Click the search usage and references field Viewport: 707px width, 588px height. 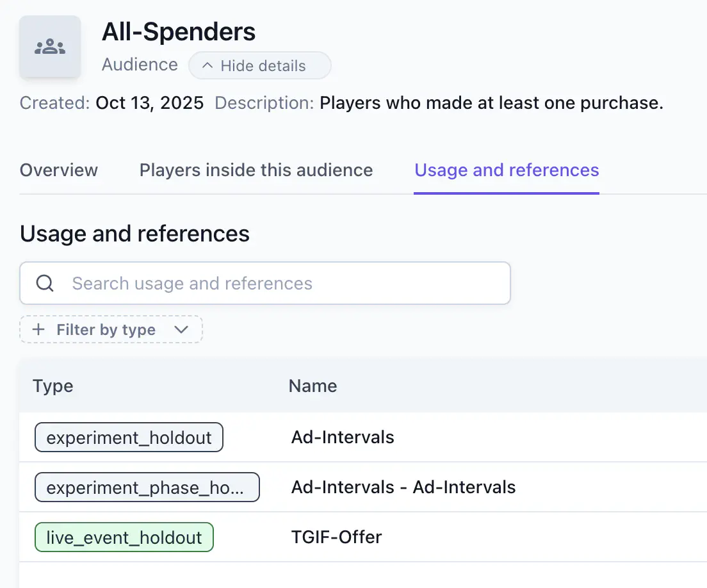point(264,282)
